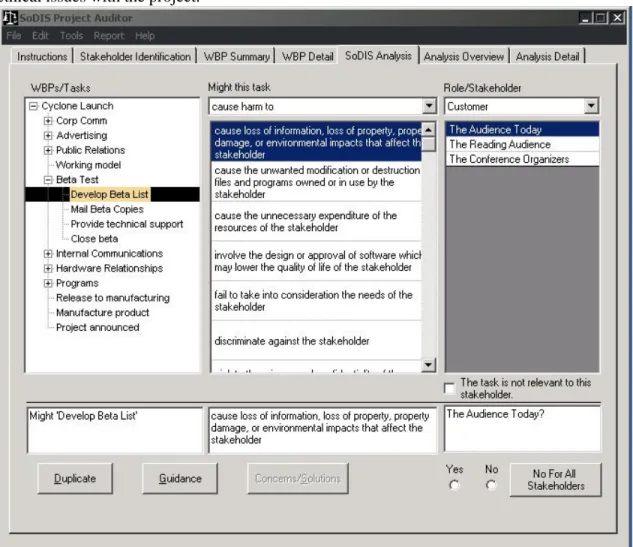
Task: Open the Edit menu
Action: [x=40, y=36]
